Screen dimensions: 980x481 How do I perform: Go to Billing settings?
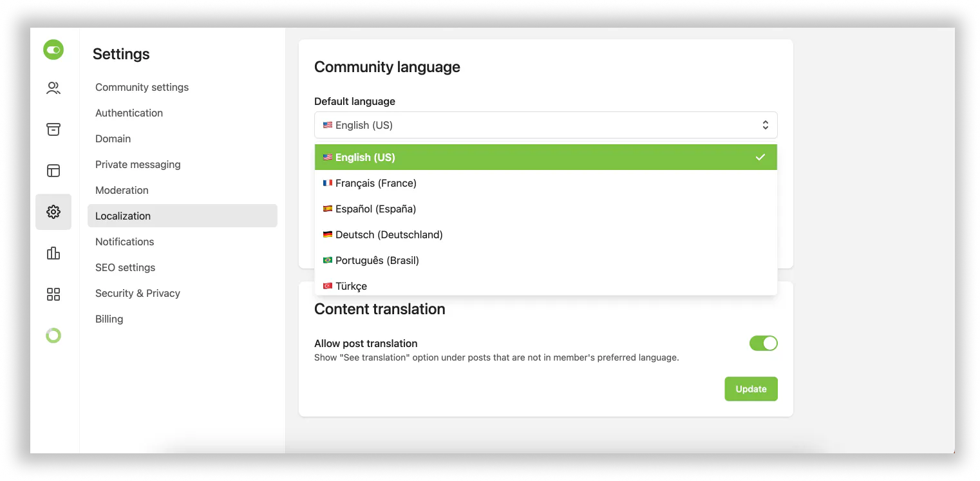point(109,319)
